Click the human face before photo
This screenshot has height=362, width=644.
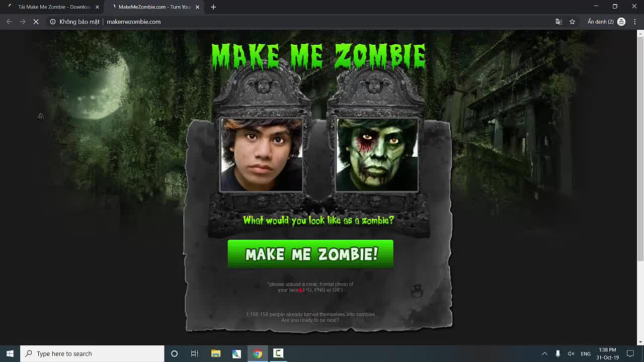[x=262, y=155]
